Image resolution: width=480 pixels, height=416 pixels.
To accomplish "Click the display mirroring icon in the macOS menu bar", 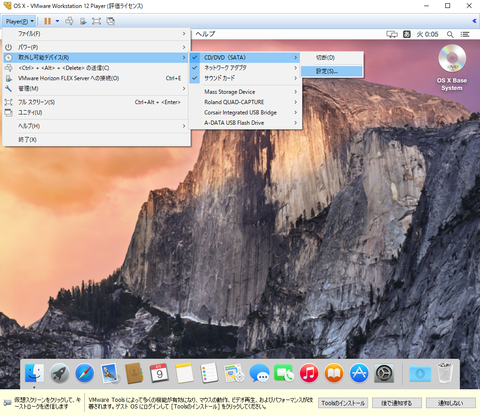I will pos(392,34).
